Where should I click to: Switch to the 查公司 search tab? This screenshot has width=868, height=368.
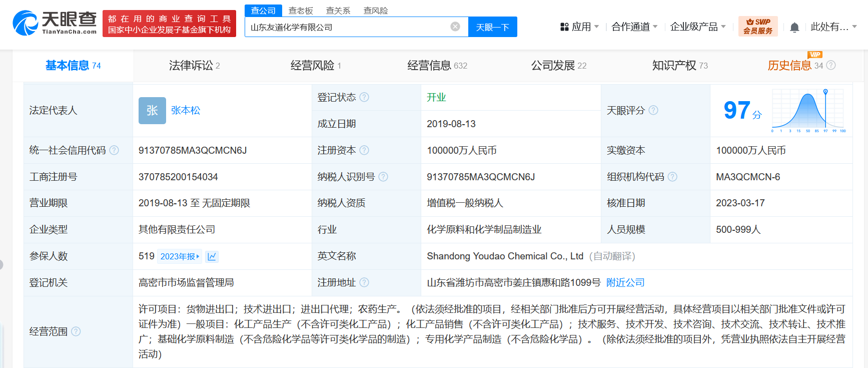(263, 11)
